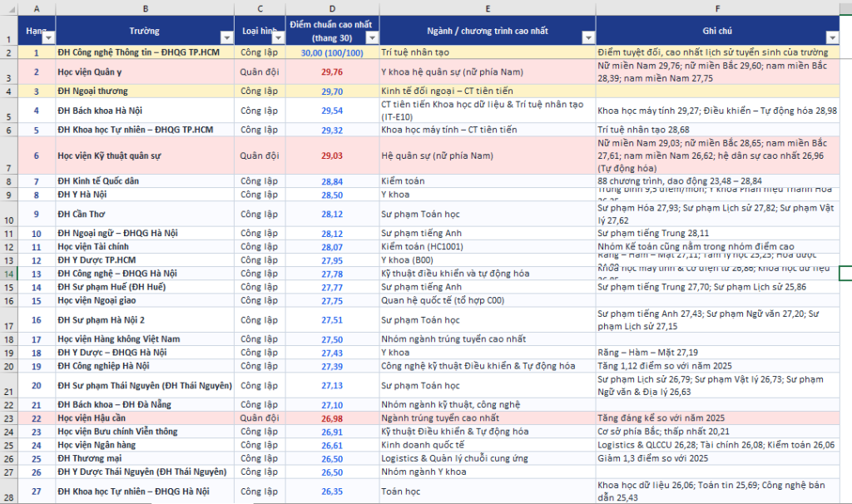
Task: Open the Trường column filter dropdown
Action: point(227,37)
